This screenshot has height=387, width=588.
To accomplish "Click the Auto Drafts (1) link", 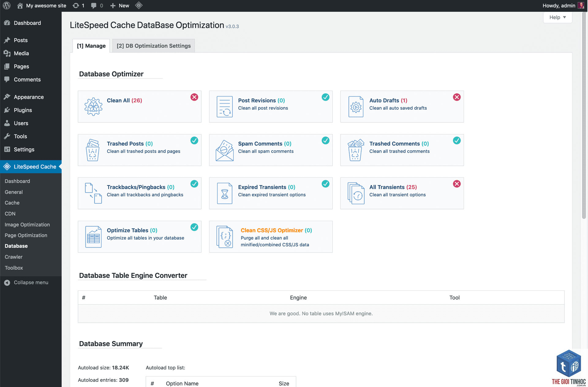I will (x=388, y=100).
